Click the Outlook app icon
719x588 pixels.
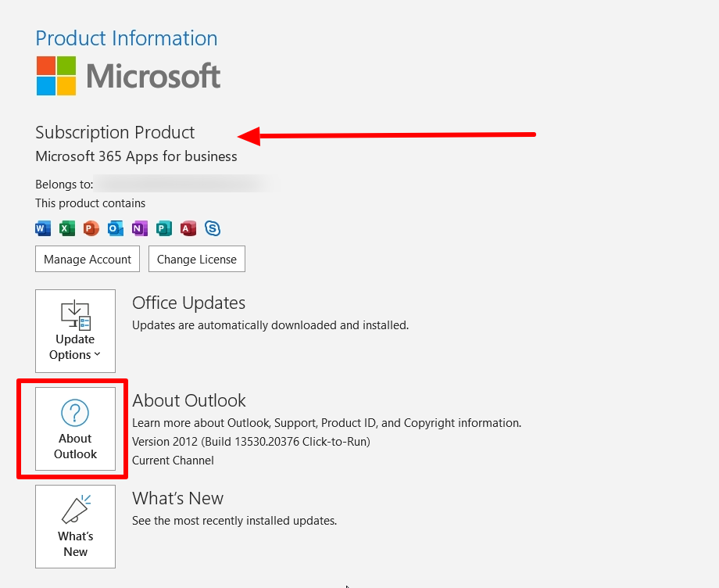[x=116, y=228]
